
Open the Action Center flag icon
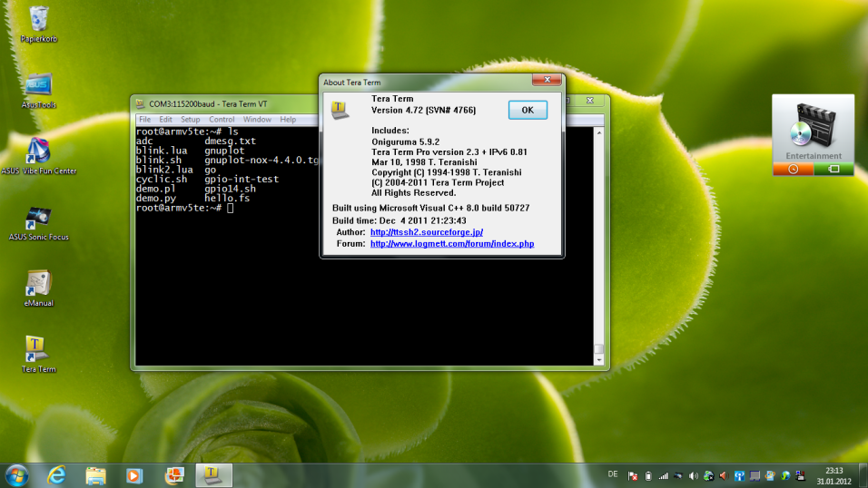(633, 476)
